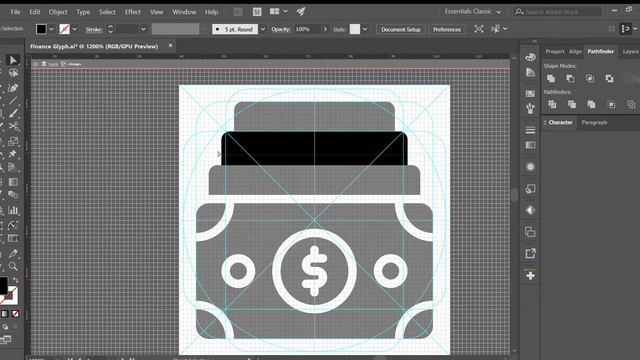The image size is (640, 360).
Task: Set color mode to None
Action: [x=15, y=314]
